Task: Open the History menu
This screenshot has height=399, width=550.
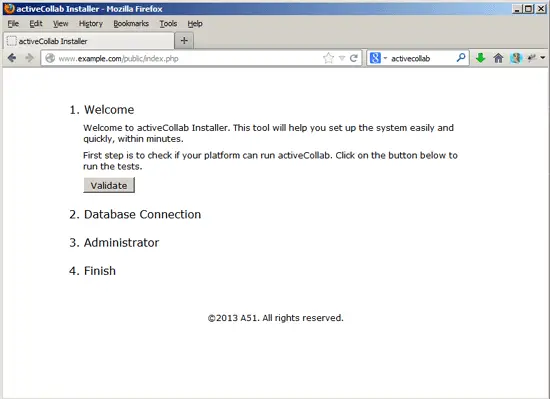Action: [90, 23]
